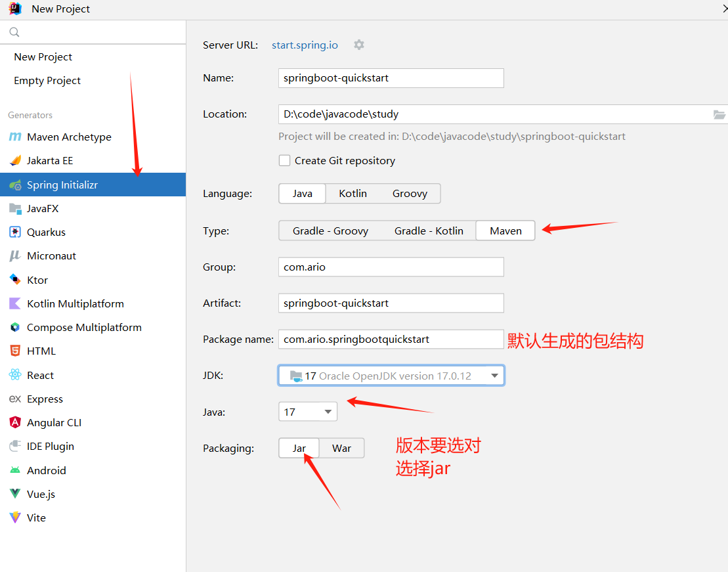The width and height of the screenshot is (728, 572).
Task: Select the JavaFX generator label
Action: click(x=42, y=209)
